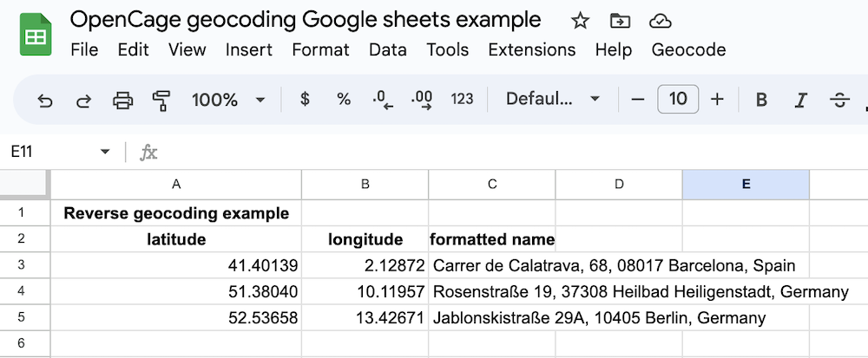Select the 'formatted name' header cell
This screenshot has height=358, width=868.
492,239
